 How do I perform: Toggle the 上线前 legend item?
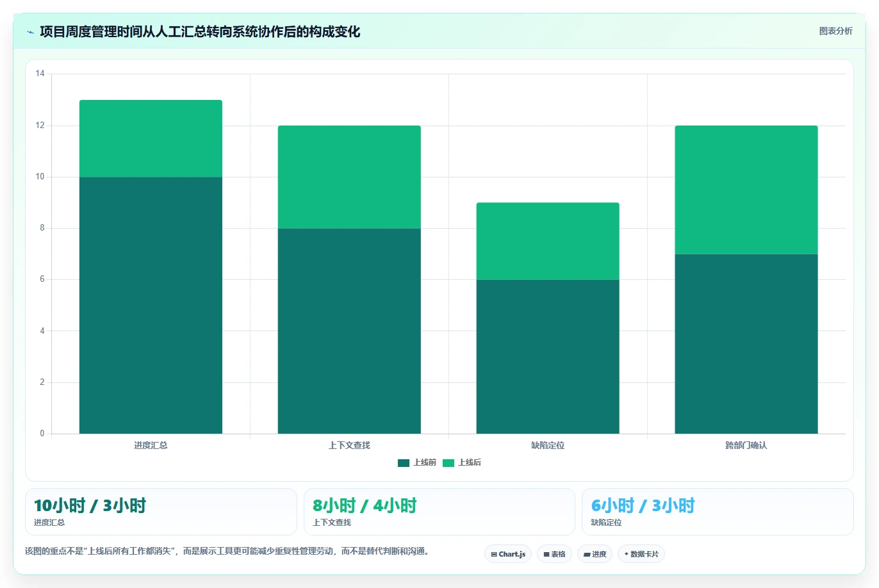click(417, 462)
